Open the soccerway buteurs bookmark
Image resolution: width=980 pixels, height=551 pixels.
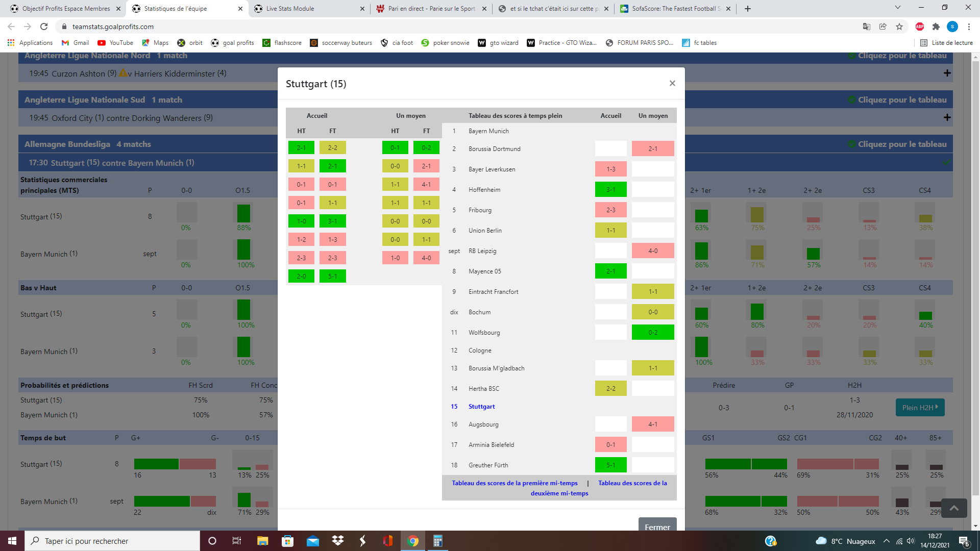(x=341, y=43)
